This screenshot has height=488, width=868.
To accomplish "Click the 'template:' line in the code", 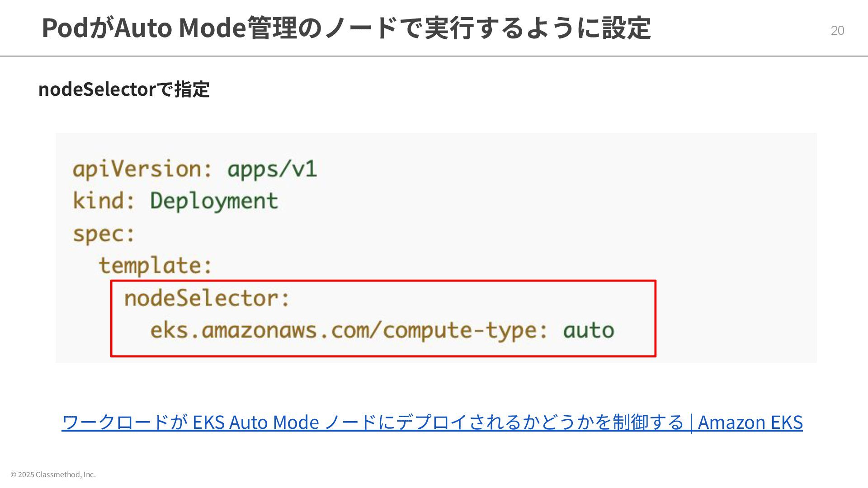I will 156,265.
